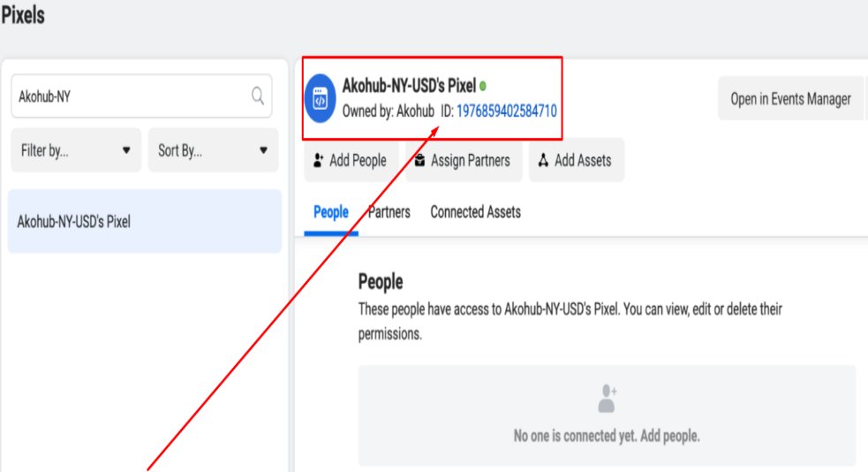Click the green active status dot
Screen dimensions: 868x472
[x=483, y=86]
